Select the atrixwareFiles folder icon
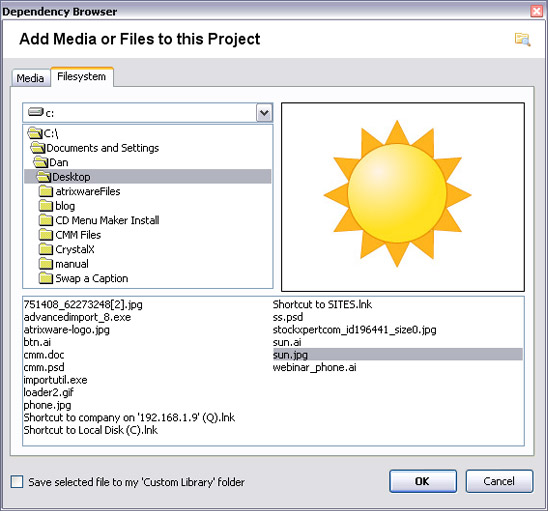550x512 pixels. pyautogui.click(x=46, y=191)
